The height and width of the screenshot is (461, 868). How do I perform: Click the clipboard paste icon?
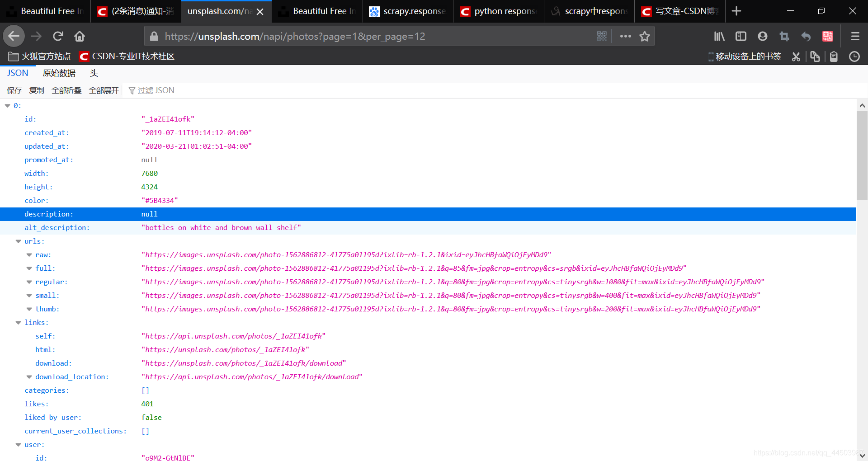point(834,56)
